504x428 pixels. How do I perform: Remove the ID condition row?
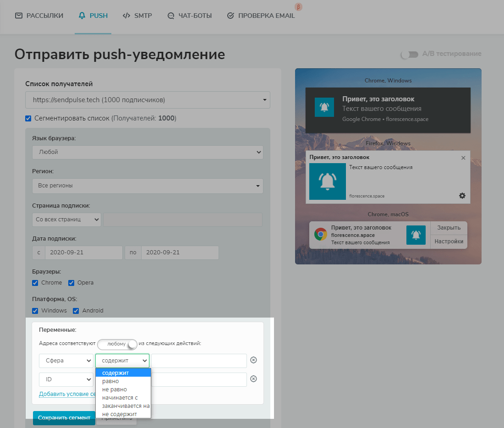(253, 379)
